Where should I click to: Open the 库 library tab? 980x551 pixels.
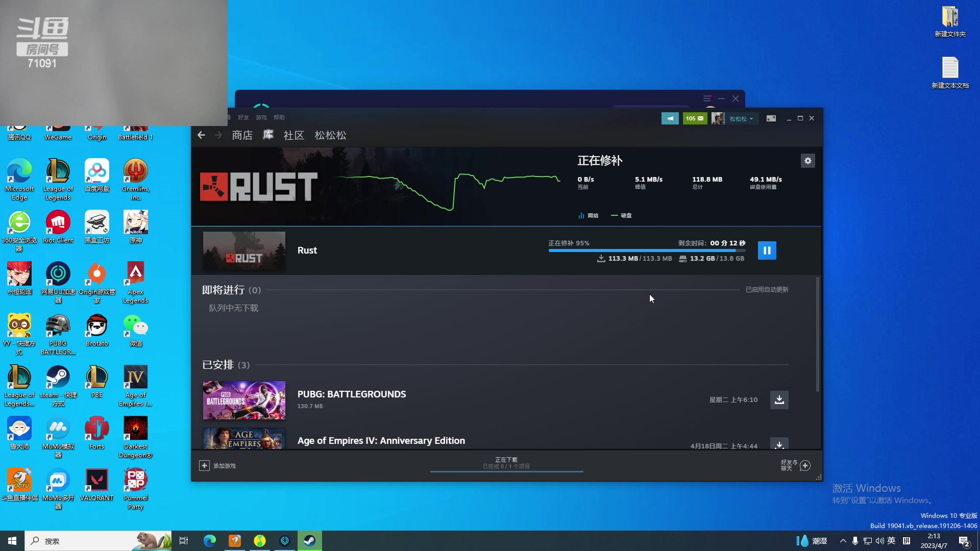268,135
